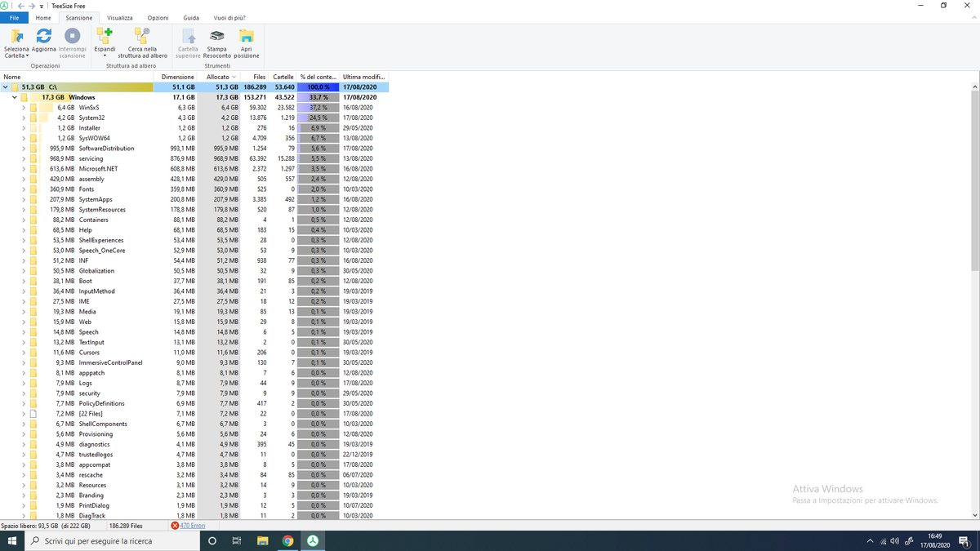Refresh the scan with Aggiorna
Screen dimensions: 980x551
(44, 36)
